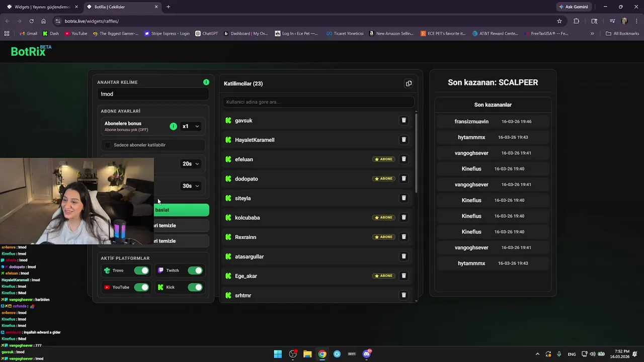Screen dimensions: 644x362
Task: Remove siteyla with trash icon
Action: pyautogui.click(x=404, y=198)
